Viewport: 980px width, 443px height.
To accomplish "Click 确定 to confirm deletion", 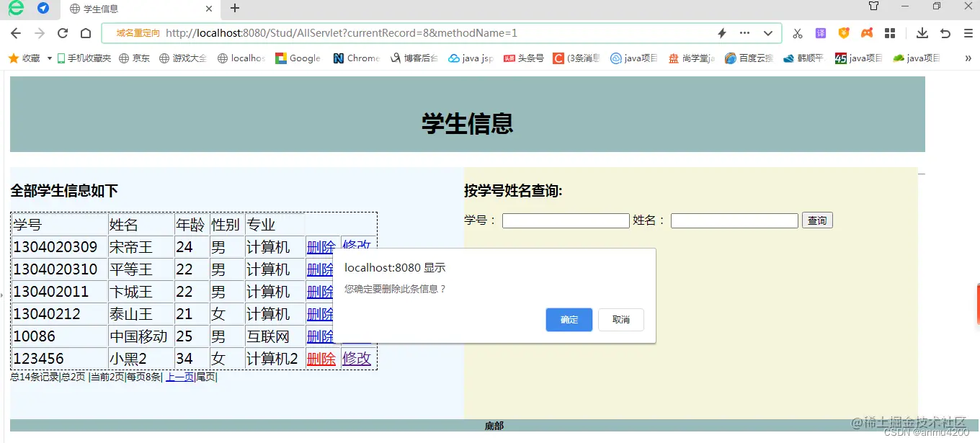I will coord(569,320).
